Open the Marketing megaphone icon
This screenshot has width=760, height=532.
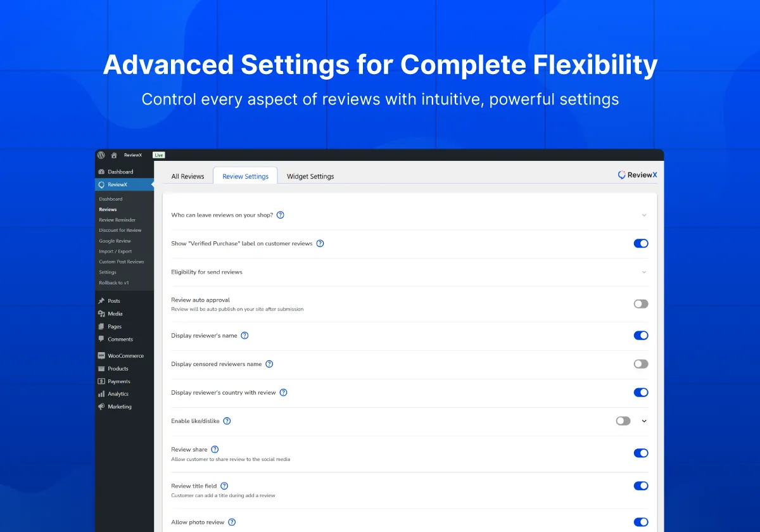click(x=101, y=407)
